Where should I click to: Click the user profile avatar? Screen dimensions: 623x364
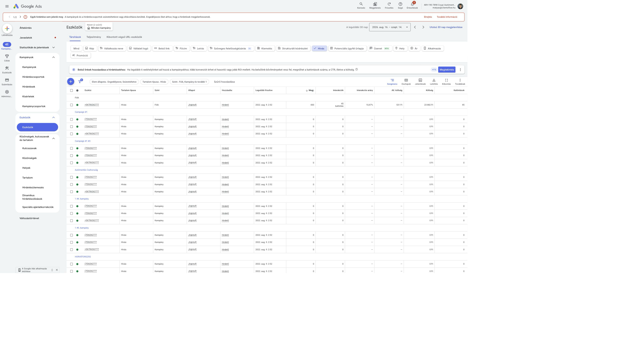(x=460, y=6)
